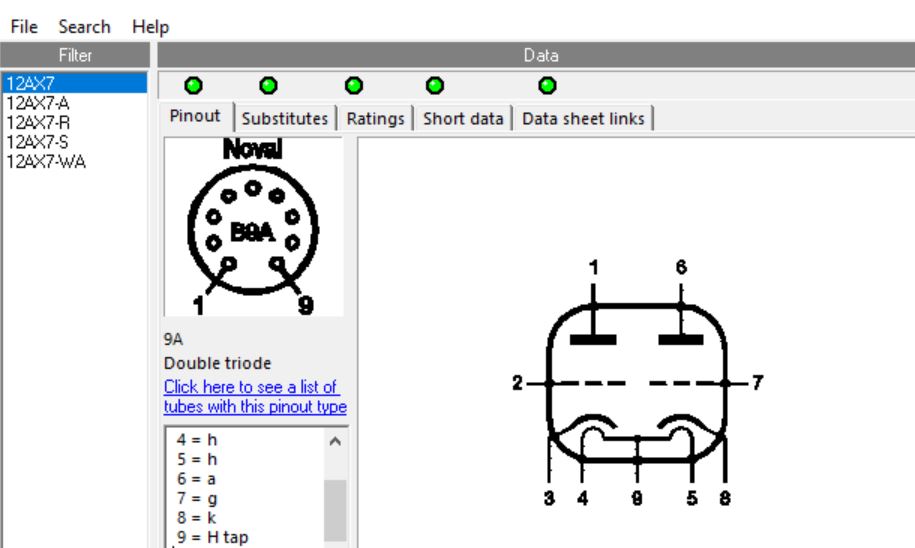Click scroll-up arrow of pin list

pos(335,441)
